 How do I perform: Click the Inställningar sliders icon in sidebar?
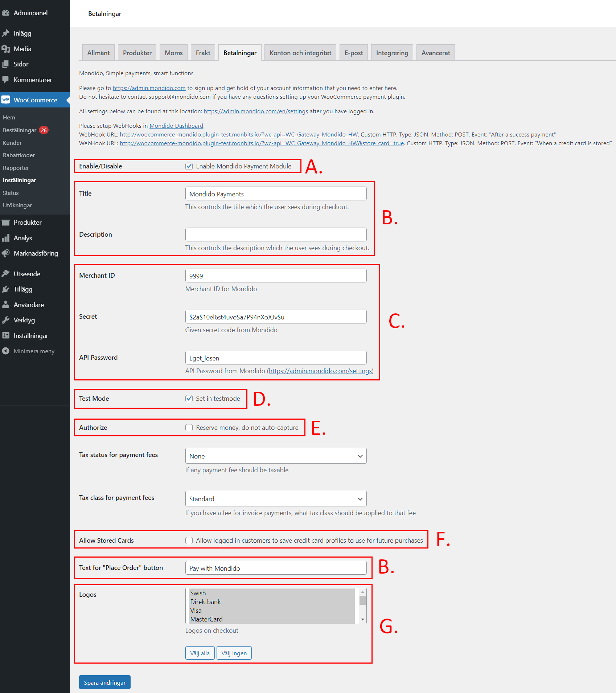[5, 336]
